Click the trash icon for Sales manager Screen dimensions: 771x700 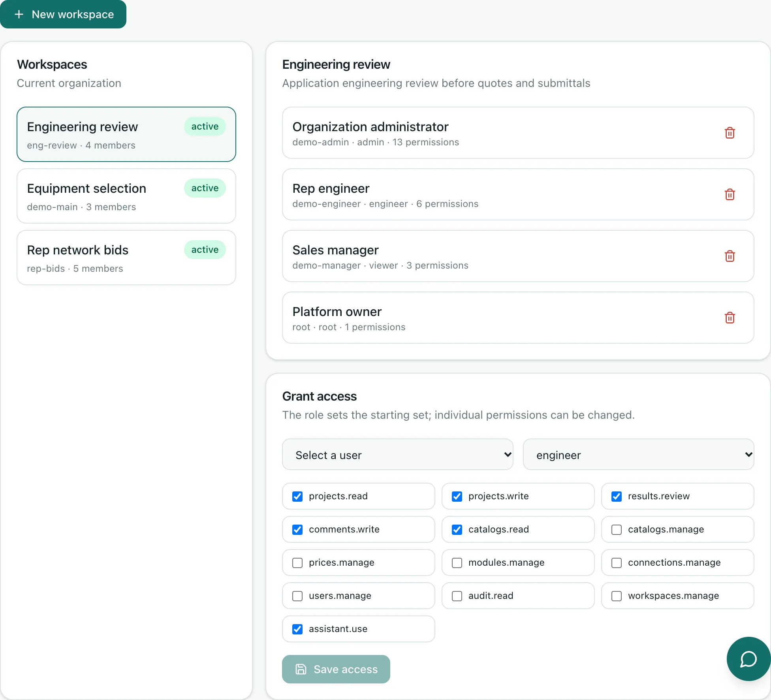point(730,256)
